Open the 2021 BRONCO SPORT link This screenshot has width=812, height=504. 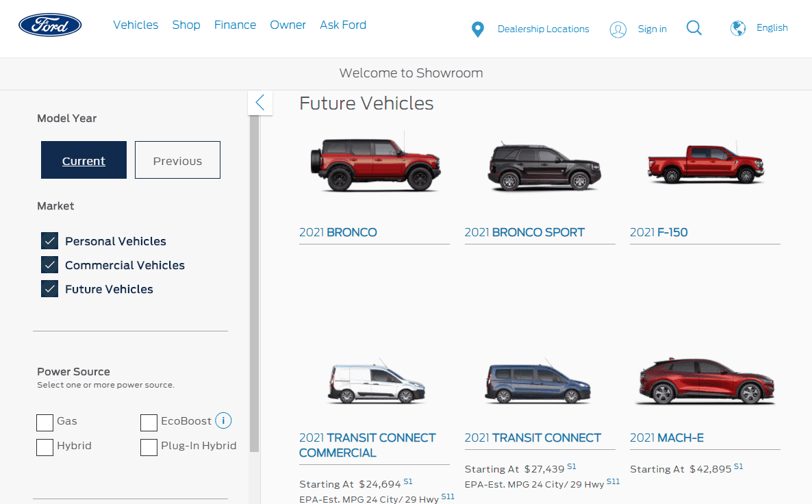(x=524, y=232)
